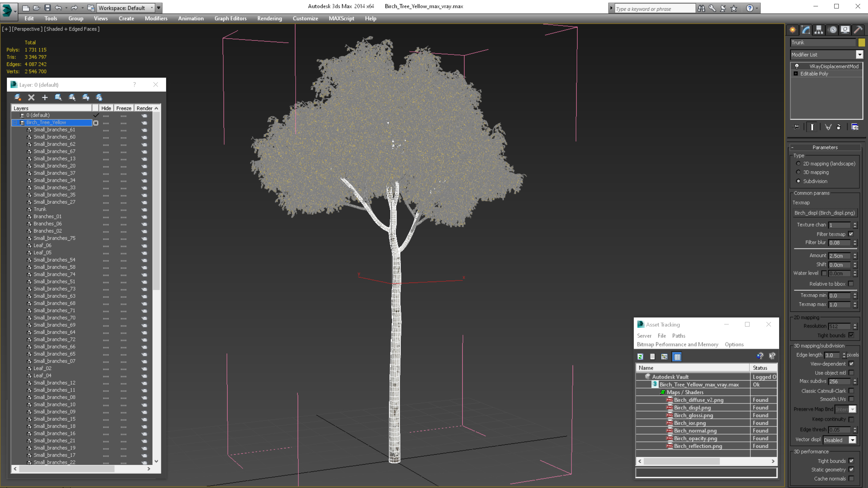Enable Relative to bbox checkbox
Viewport: 868px width, 488px height.
[851, 284]
